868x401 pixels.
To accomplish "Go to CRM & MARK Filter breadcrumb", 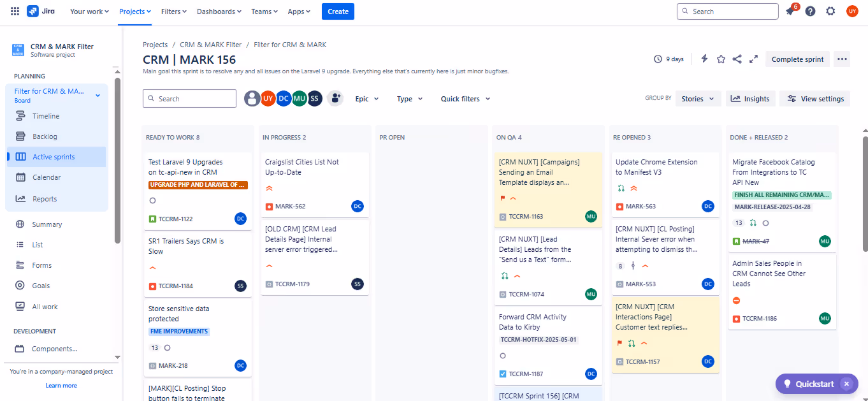I will point(211,45).
